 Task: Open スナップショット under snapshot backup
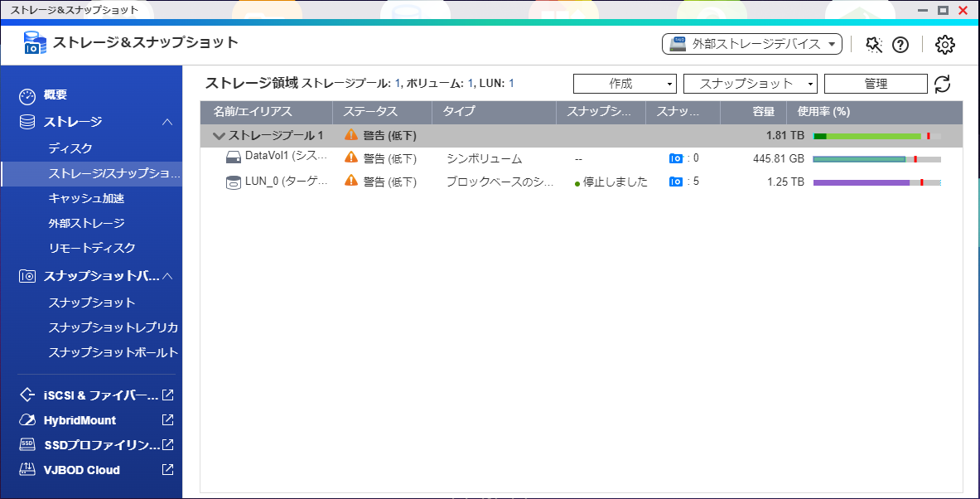coord(91,303)
